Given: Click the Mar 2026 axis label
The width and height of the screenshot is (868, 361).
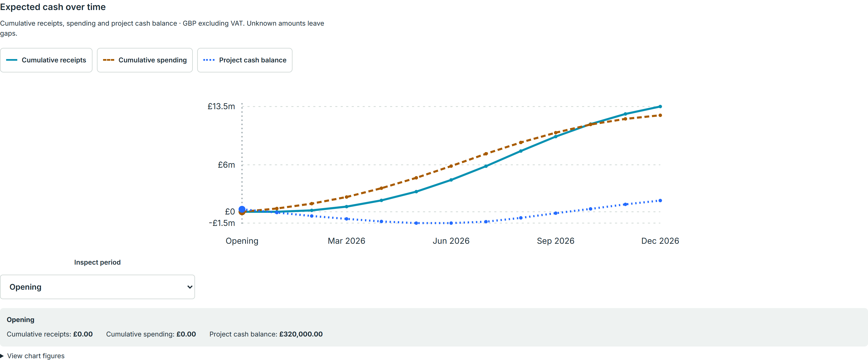Looking at the screenshot, I should tap(346, 241).
